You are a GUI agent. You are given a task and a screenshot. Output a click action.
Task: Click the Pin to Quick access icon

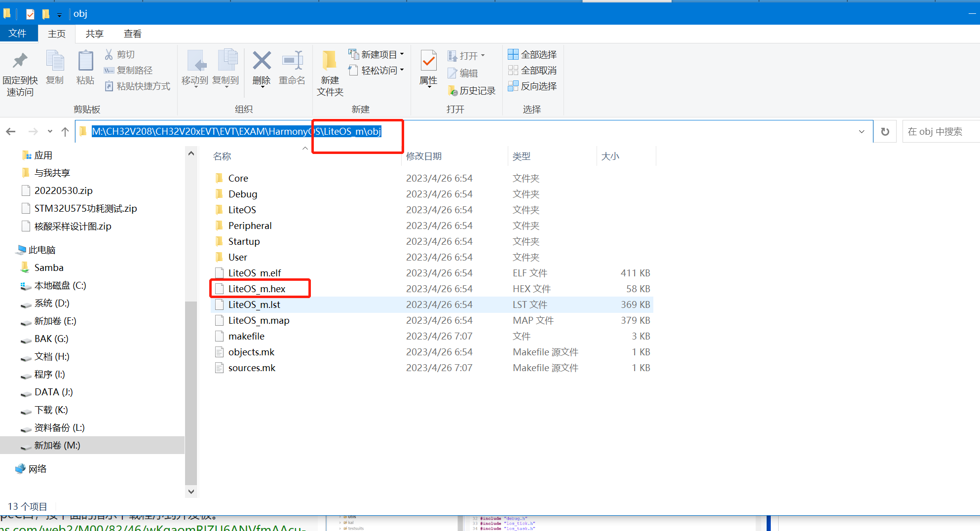point(20,61)
